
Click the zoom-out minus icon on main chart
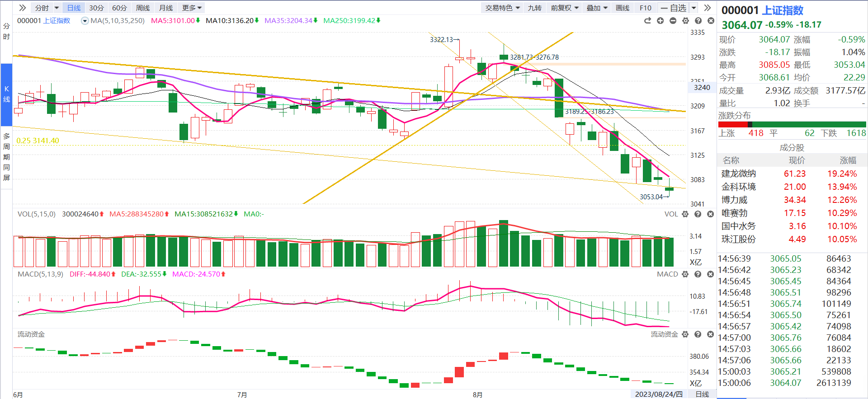[673, 21]
